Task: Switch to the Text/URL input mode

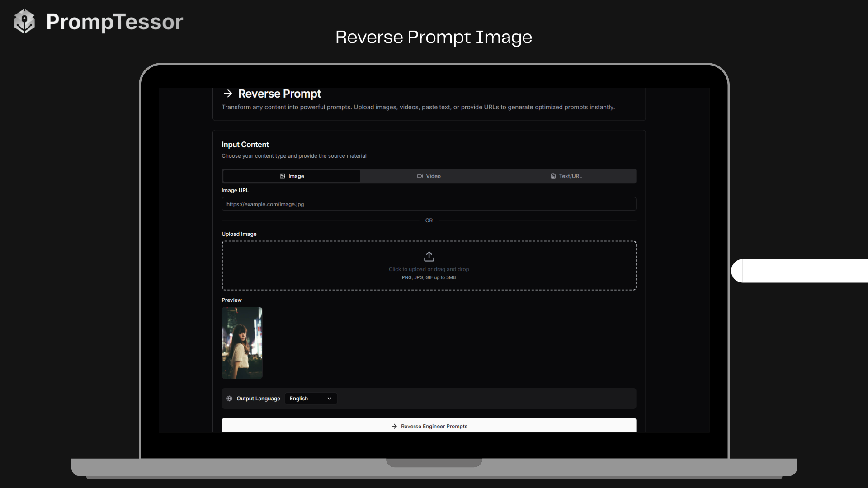Action: 566,176
